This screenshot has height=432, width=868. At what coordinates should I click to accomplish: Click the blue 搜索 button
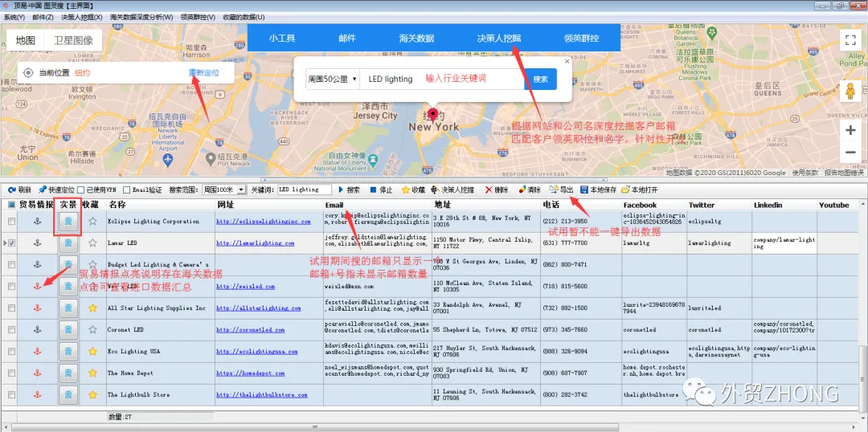pyautogui.click(x=540, y=79)
